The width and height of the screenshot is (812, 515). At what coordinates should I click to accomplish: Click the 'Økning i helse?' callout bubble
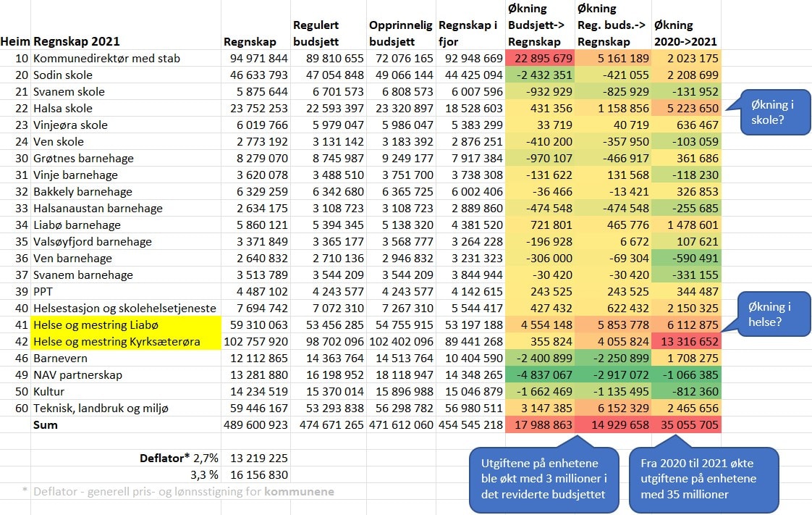click(774, 315)
